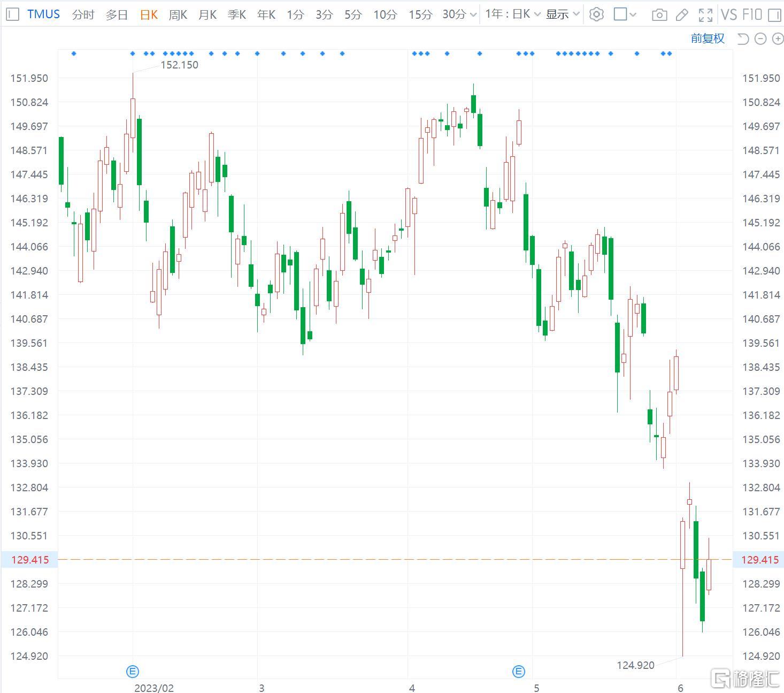Select the 季K quarterly tab
Screen dimensions: 784x693
(x=236, y=14)
